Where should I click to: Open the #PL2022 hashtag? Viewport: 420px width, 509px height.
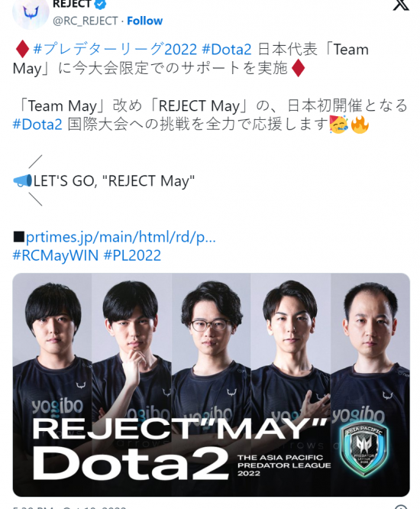click(132, 255)
